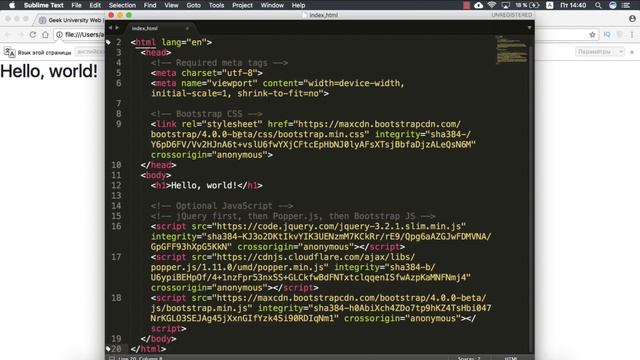
Task: Open the File menu
Action: (76, 5)
